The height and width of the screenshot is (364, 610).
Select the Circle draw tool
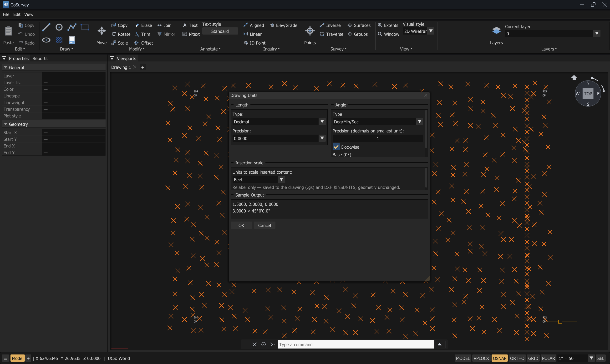pyautogui.click(x=59, y=27)
